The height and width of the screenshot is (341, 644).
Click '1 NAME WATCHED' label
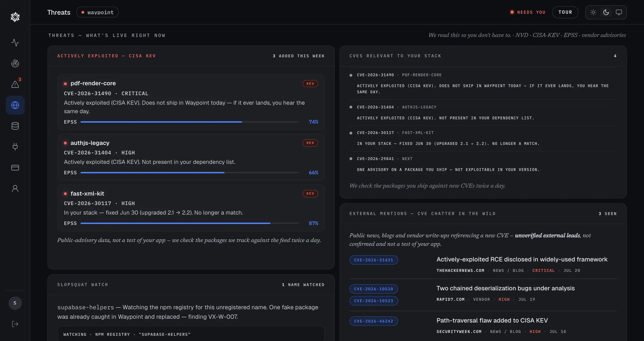(x=303, y=285)
